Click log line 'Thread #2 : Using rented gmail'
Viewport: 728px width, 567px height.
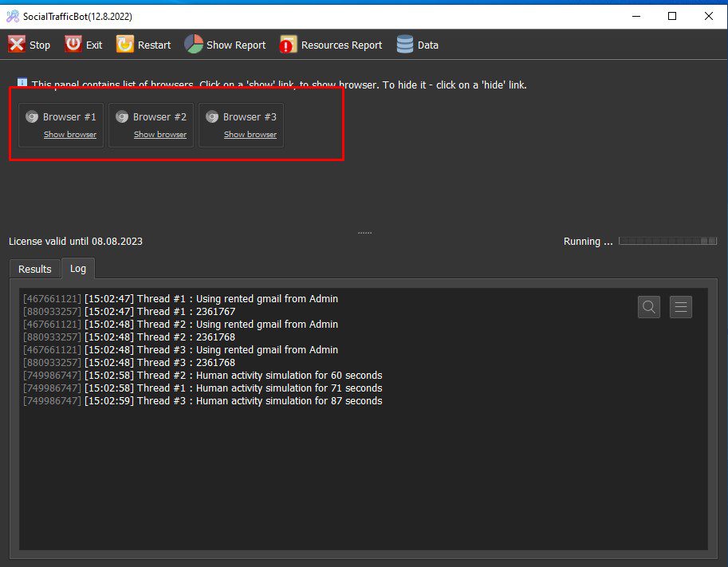(181, 324)
